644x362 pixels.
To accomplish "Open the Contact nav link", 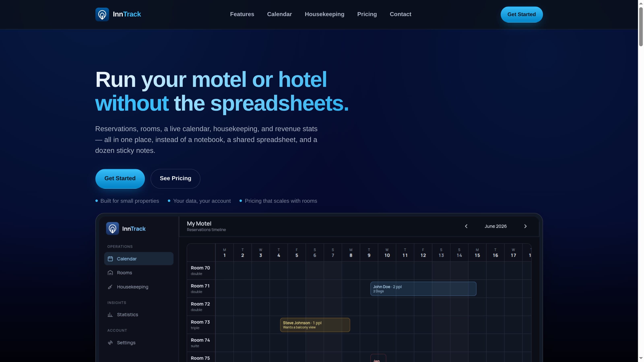I will tap(400, 14).
